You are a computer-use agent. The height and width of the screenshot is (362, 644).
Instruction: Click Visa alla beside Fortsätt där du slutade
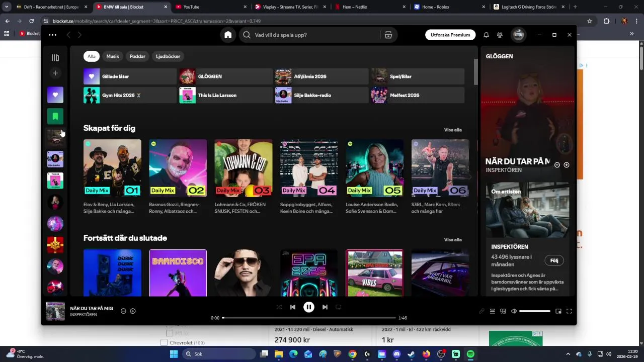pos(453,239)
